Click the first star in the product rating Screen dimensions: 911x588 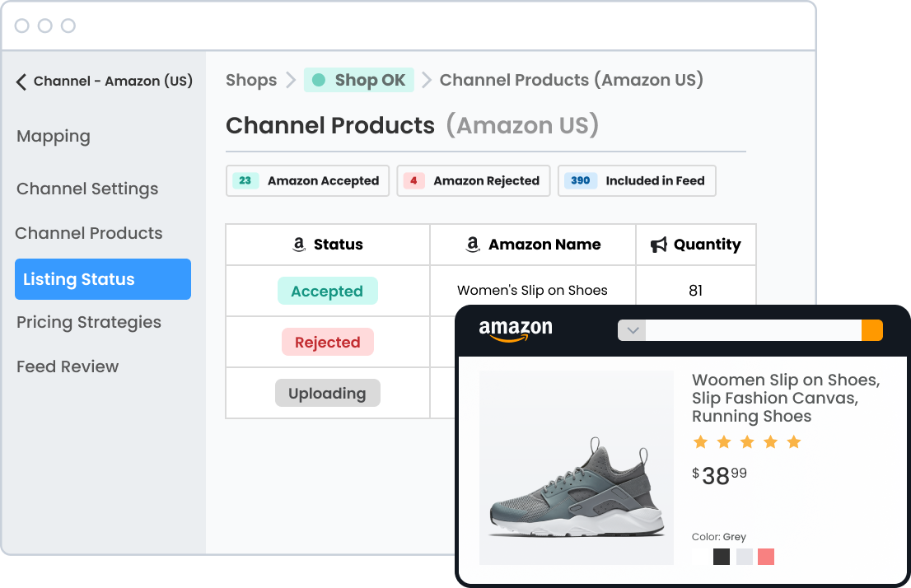click(x=701, y=442)
